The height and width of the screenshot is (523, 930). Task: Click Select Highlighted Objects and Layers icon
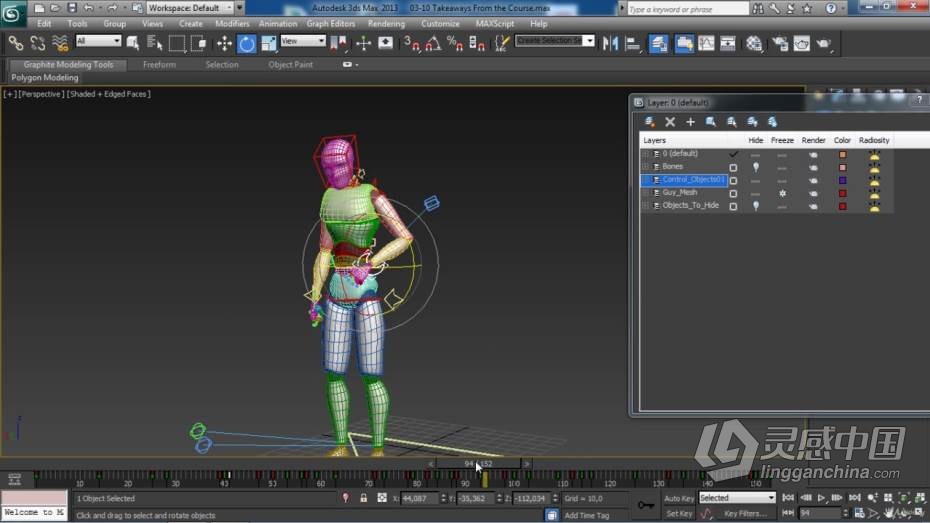(711, 122)
